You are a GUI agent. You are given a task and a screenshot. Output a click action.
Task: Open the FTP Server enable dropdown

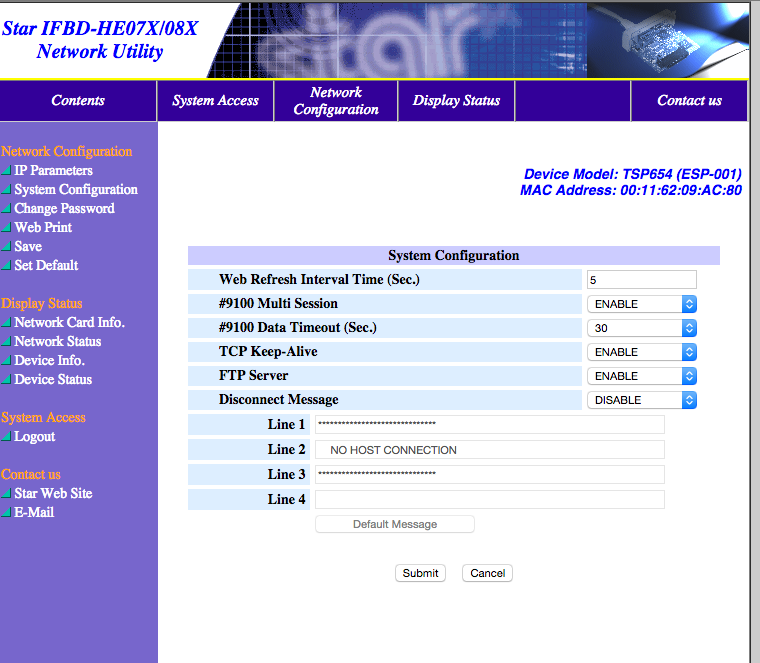641,376
